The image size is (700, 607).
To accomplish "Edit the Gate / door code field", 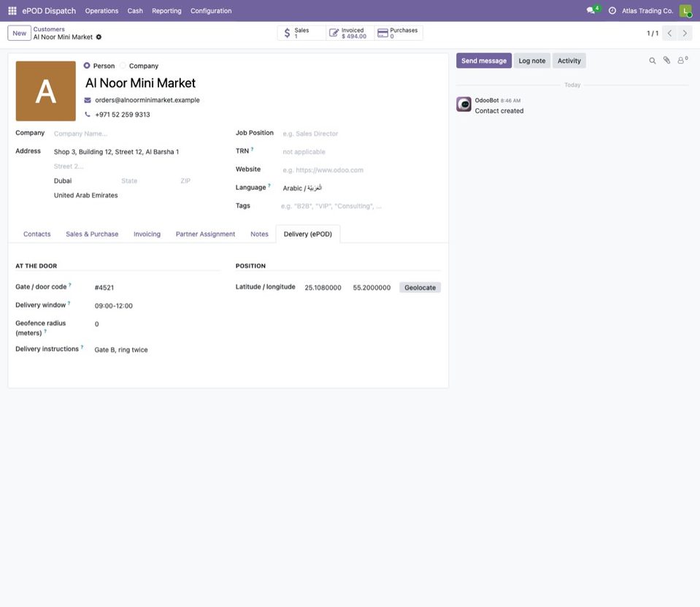I will [x=156, y=288].
